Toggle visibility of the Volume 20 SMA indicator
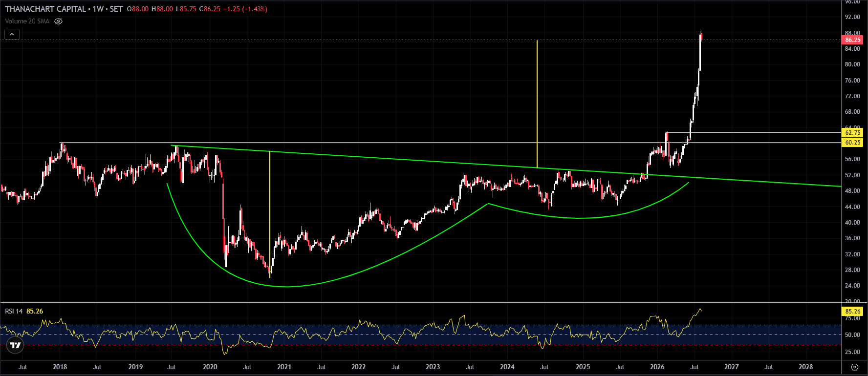 59,21
